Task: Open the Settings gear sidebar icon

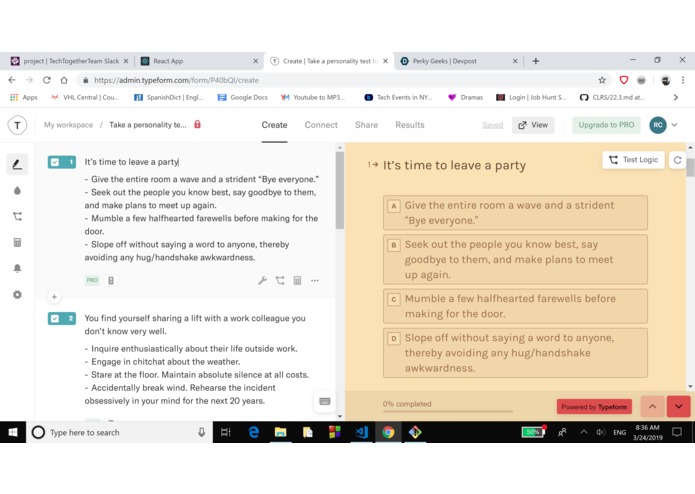Action: click(17, 295)
